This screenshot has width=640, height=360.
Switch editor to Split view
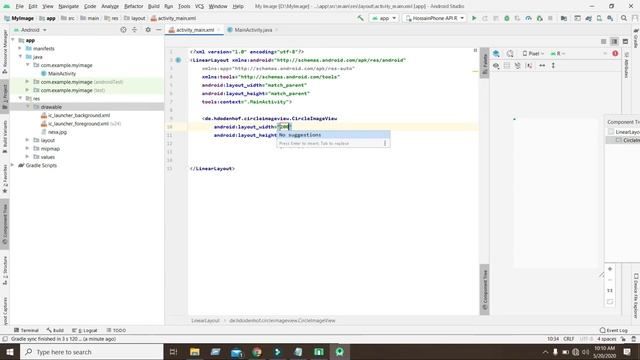coord(614,42)
